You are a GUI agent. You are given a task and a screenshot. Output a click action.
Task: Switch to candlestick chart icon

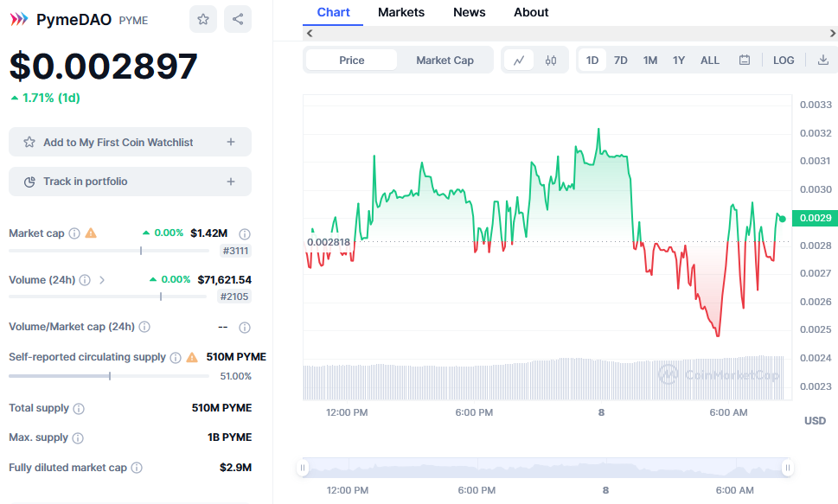click(x=551, y=61)
